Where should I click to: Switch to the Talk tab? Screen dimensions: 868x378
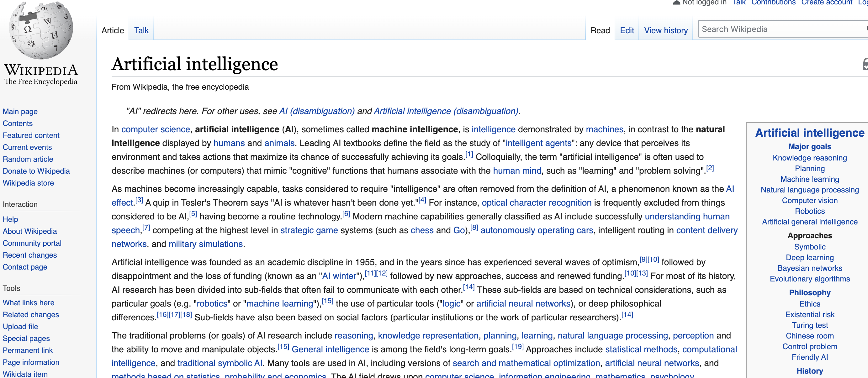pyautogui.click(x=141, y=30)
